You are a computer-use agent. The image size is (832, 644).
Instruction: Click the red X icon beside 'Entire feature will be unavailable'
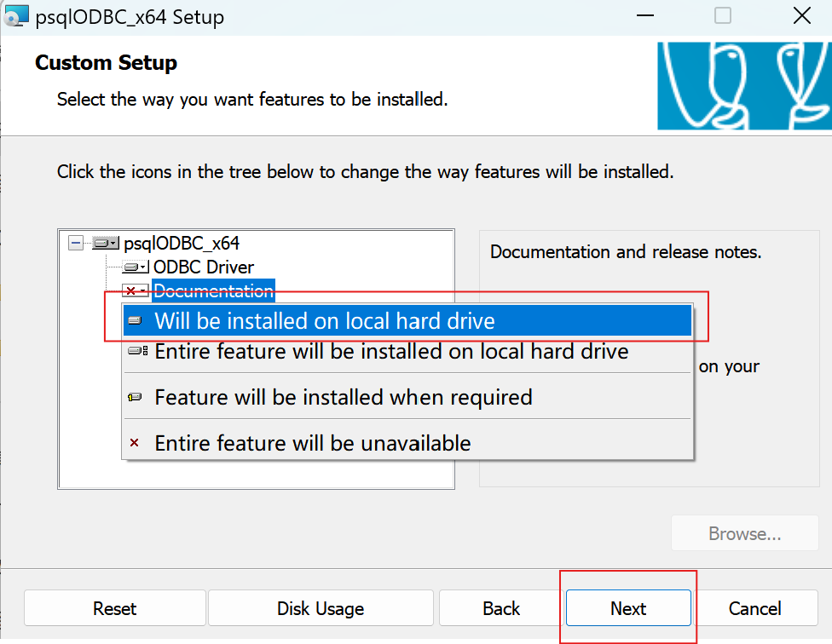tap(134, 442)
